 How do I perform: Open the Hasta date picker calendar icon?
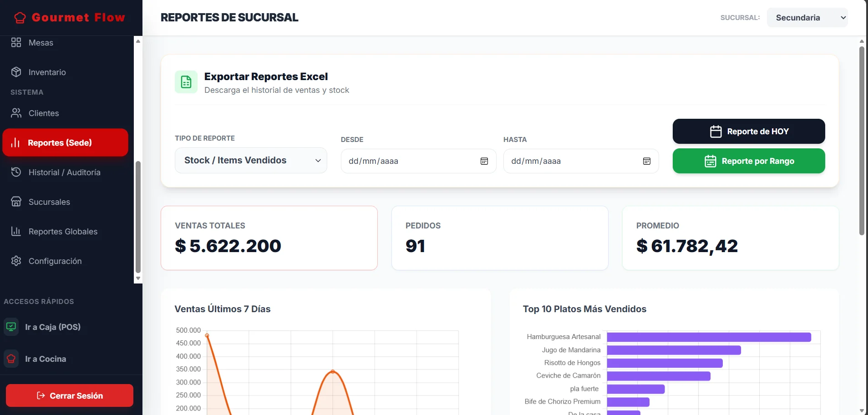tap(647, 161)
